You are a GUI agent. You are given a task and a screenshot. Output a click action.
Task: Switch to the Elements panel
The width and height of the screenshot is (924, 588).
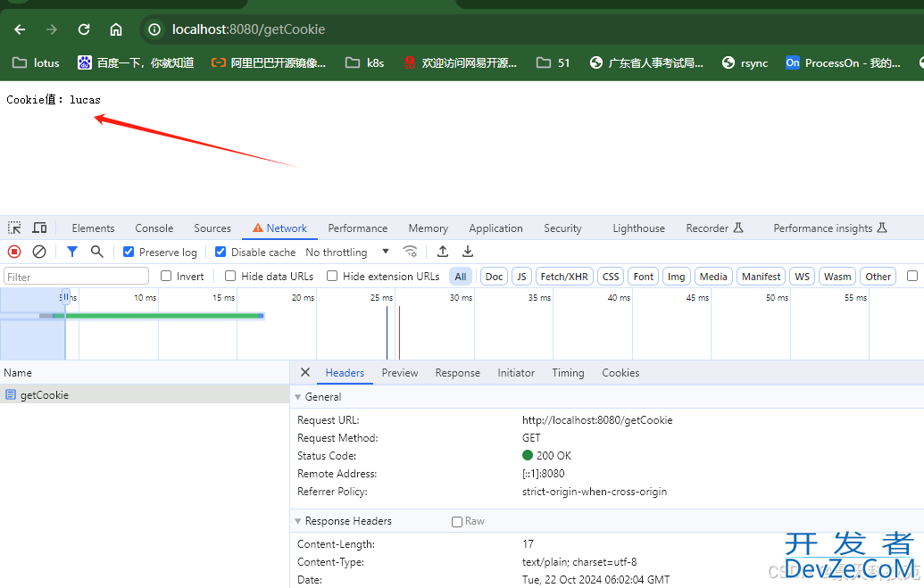(x=93, y=228)
